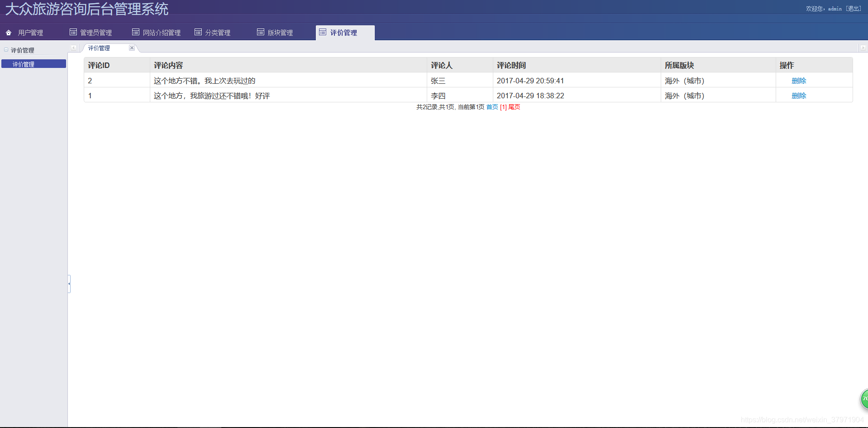Screen dimensions: 868x428
Task: Go to the first page via 首页
Action: [x=492, y=107]
